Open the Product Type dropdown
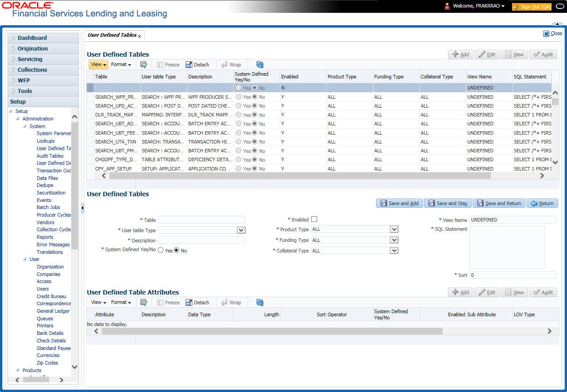Image resolution: width=567 pixels, height=392 pixels. 394,229
